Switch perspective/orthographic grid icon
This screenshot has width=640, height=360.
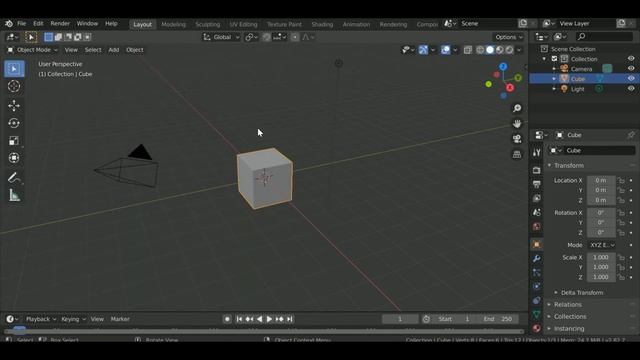pos(517,154)
